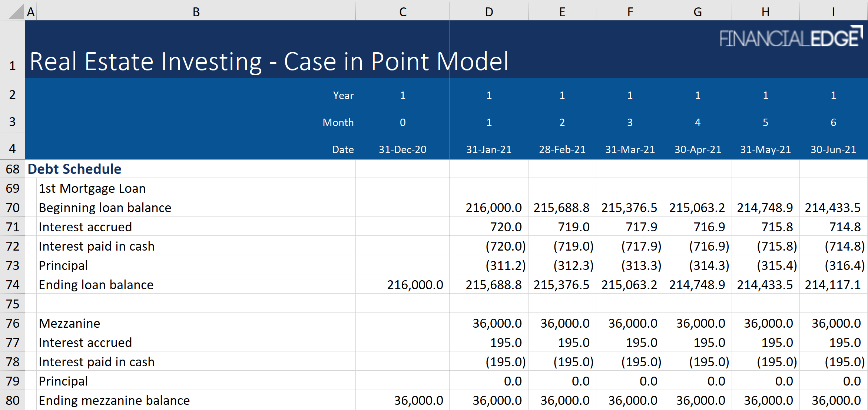The width and height of the screenshot is (868, 410).
Task: Click the Beginning loan balance label
Action: pyautogui.click(x=105, y=208)
